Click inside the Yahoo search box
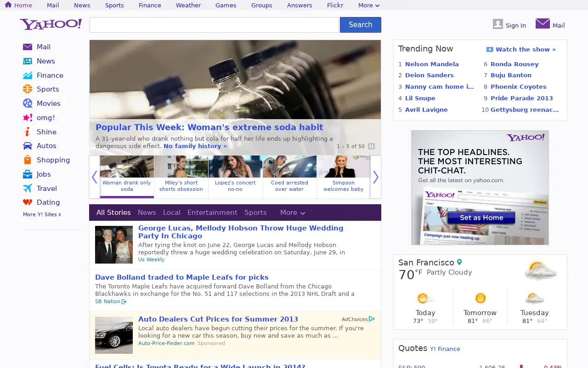This screenshot has height=368, width=588. tap(214, 25)
